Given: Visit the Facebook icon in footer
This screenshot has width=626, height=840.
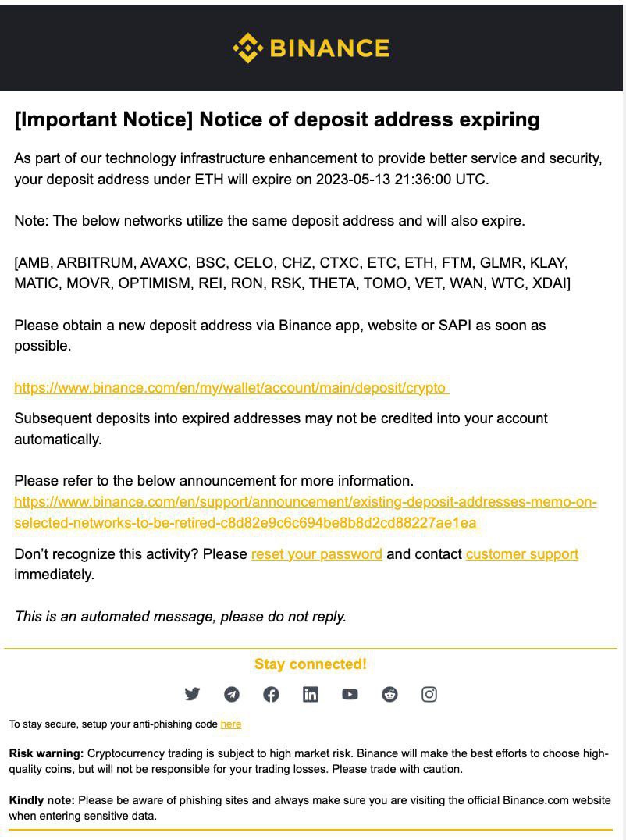Looking at the screenshot, I should pyautogui.click(x=271, y=694).
